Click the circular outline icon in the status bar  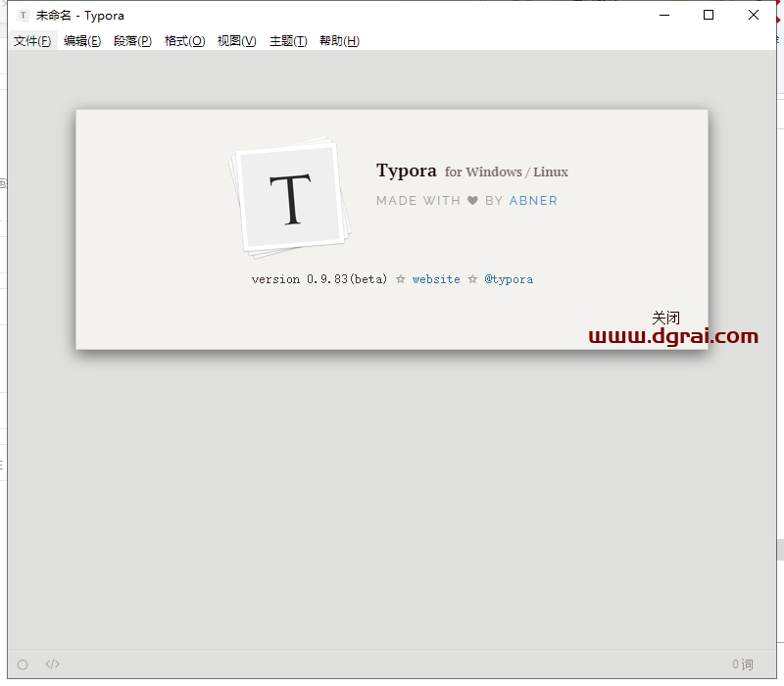(22, 664)
